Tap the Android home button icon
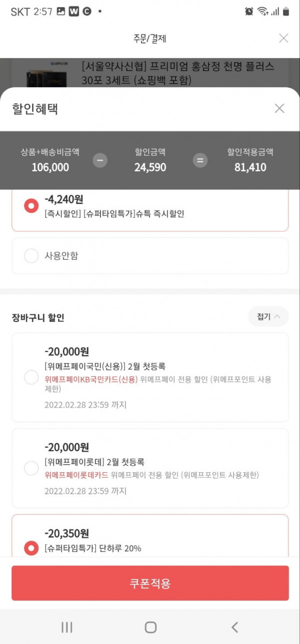 click(150, 627)
